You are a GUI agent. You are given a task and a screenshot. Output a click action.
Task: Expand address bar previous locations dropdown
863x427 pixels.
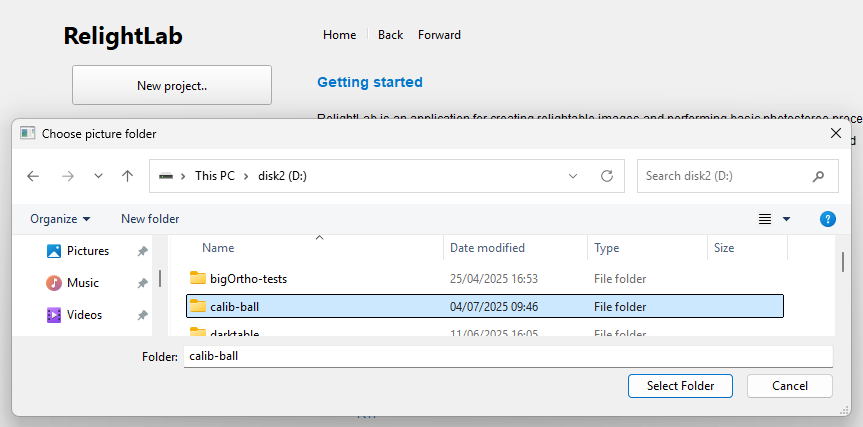point(573,176)
